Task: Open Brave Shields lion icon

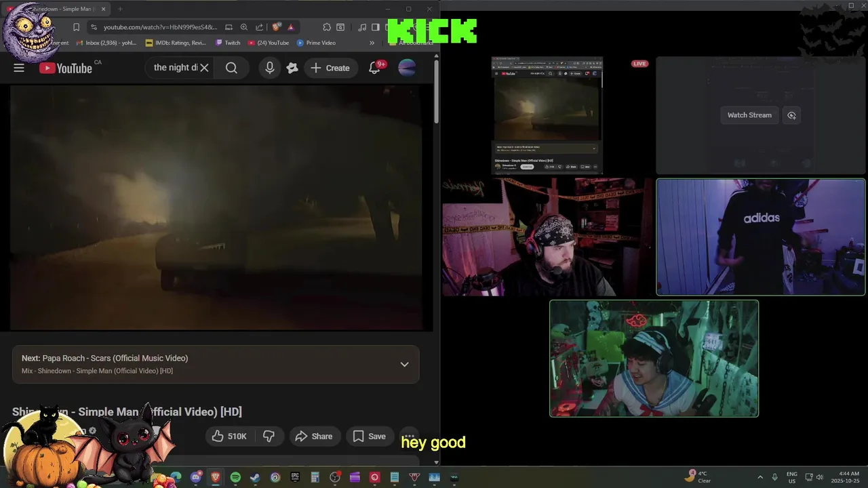Action: (x=277, y=27)
